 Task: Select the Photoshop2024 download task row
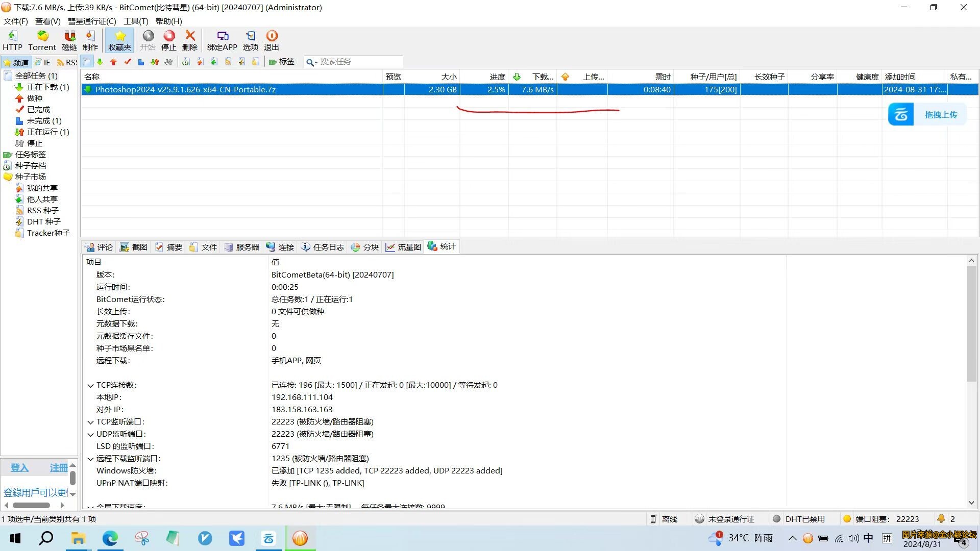coord(529,89)
